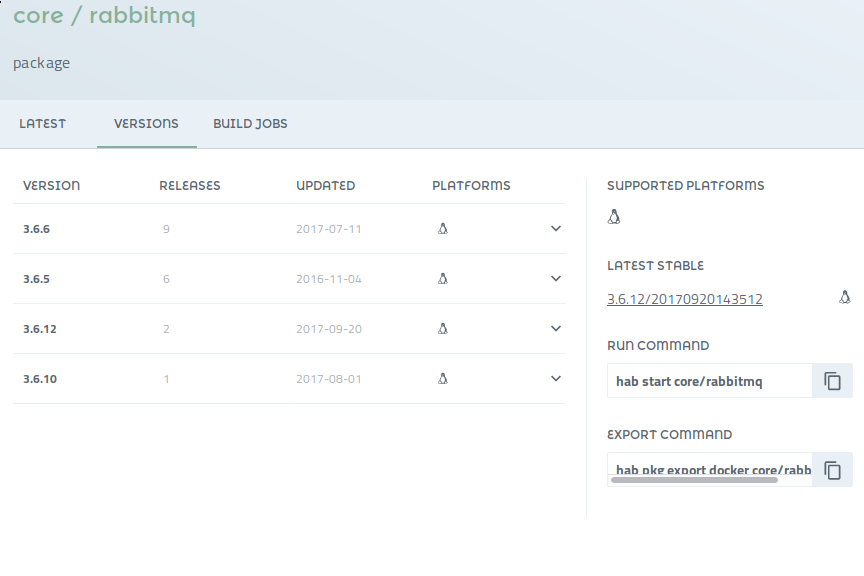Open latest stable 3.6.12/20170920143512 link
This screenshot has width=864, height=576.
coord(684,299)
